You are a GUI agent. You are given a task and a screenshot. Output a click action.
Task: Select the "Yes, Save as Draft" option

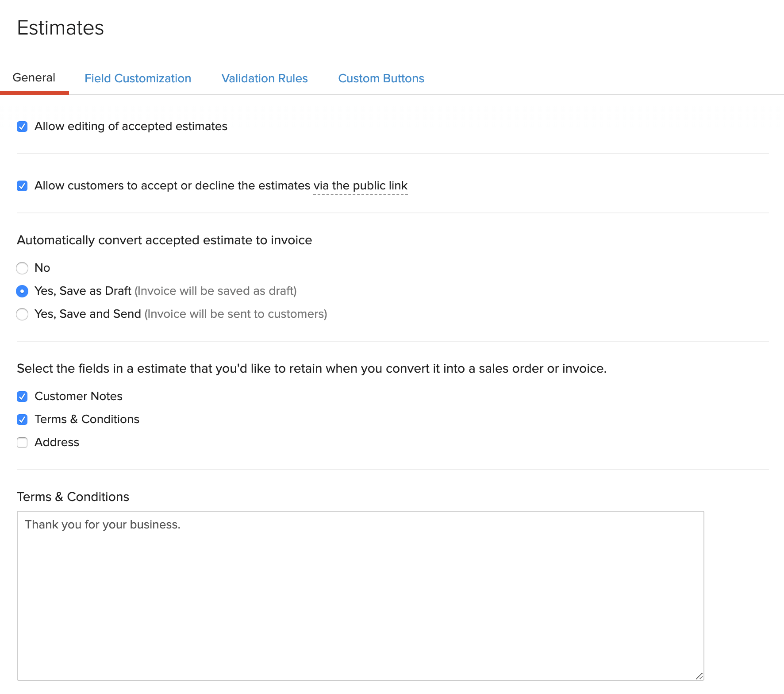22,291
